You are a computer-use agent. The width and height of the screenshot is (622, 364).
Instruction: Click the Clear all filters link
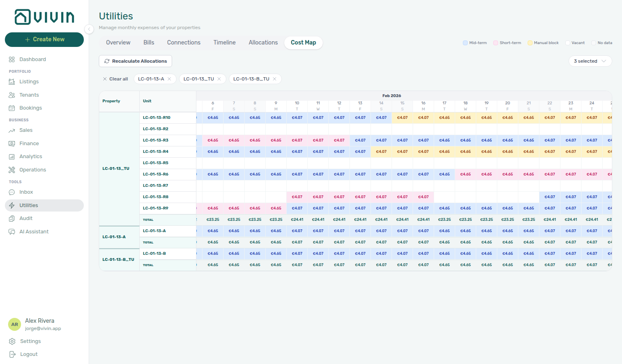pyautogui.click(x=115, y=79)
